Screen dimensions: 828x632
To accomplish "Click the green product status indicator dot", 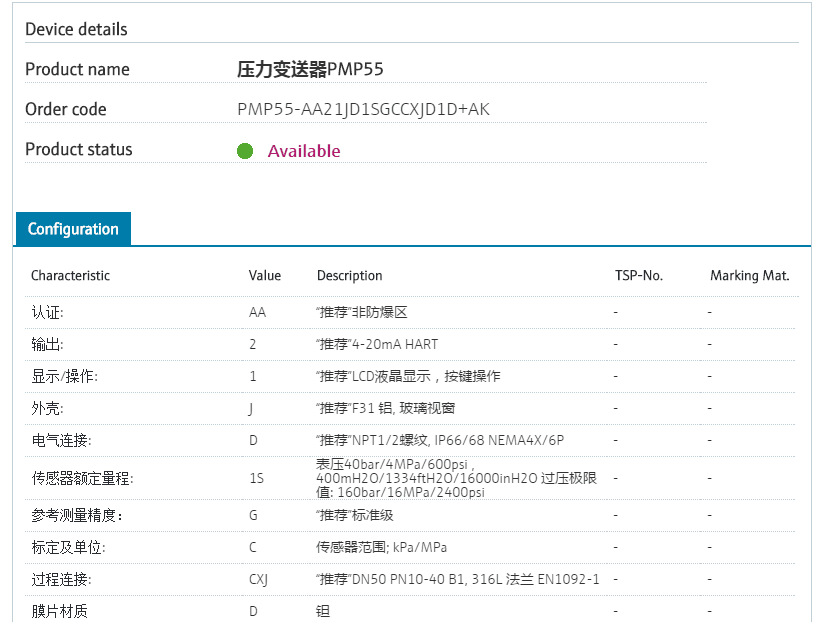I will coord(245,150).
